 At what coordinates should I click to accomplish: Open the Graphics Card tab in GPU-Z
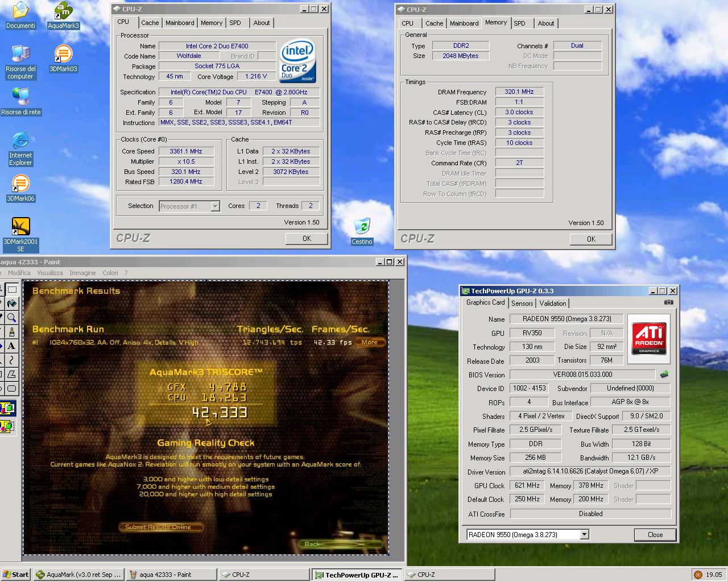click(x=485, y=302)
